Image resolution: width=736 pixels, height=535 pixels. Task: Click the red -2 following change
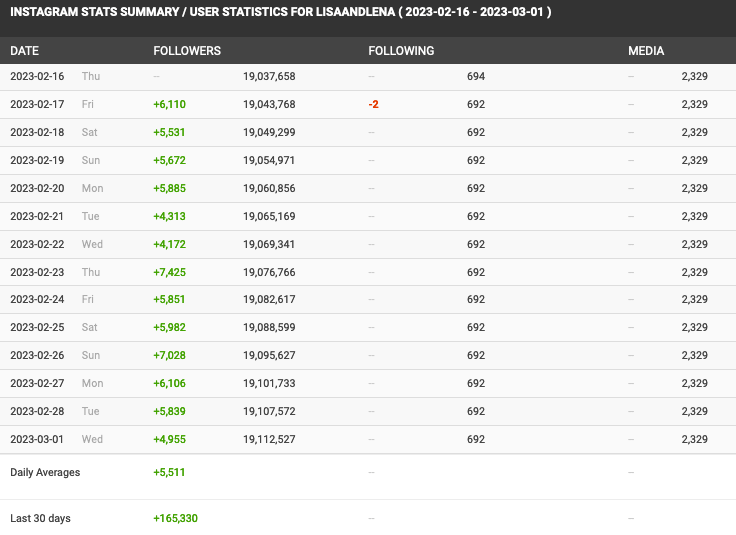point(374,104)
